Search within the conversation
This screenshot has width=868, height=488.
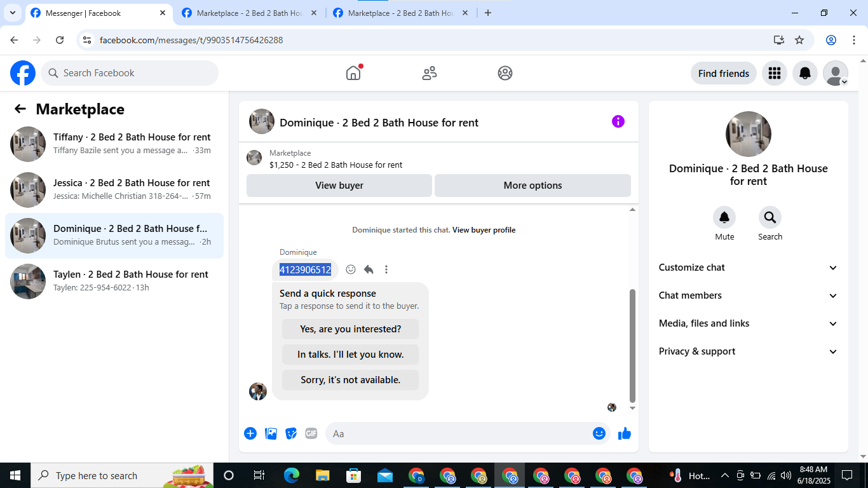pyautogui.click(x=770, y=217)
